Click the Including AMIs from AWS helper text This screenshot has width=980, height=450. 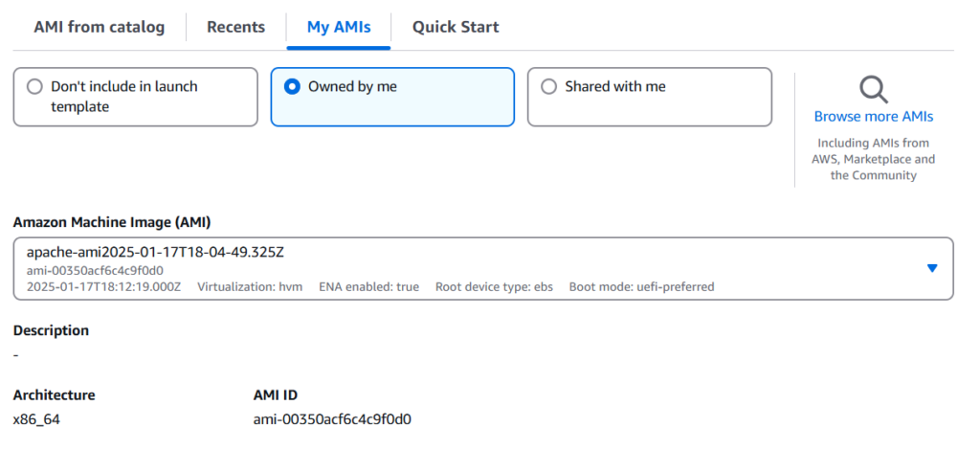(873, 159)
